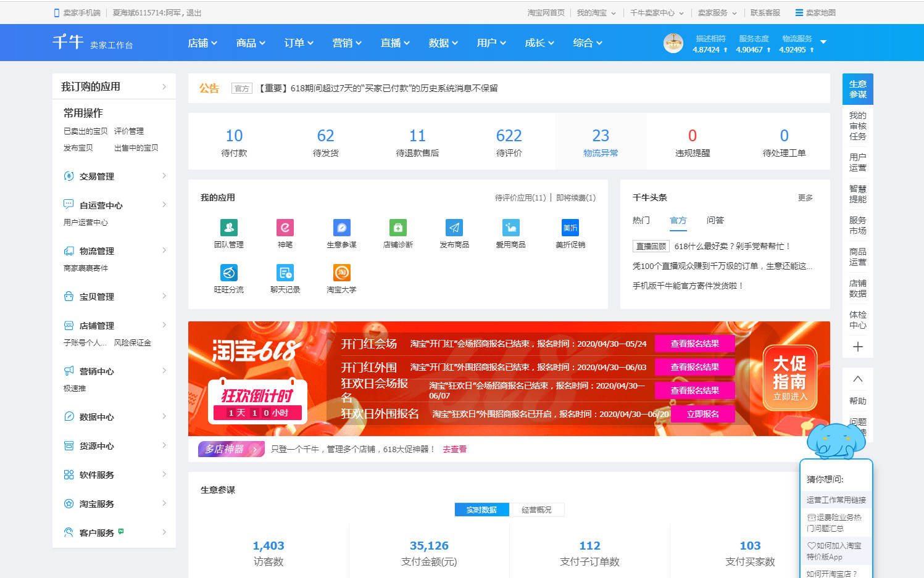Viewport: 924px width, 578px height.
Task: Expand the 成长 navigation dropdown
Action: pyautogui.click(x=539, y=43)
